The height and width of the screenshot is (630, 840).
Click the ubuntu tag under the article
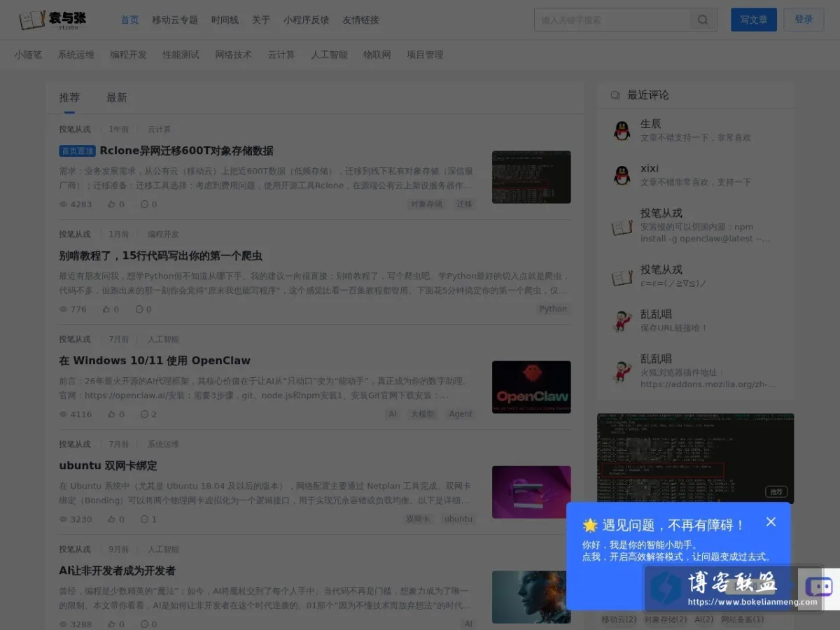(458, 519)
